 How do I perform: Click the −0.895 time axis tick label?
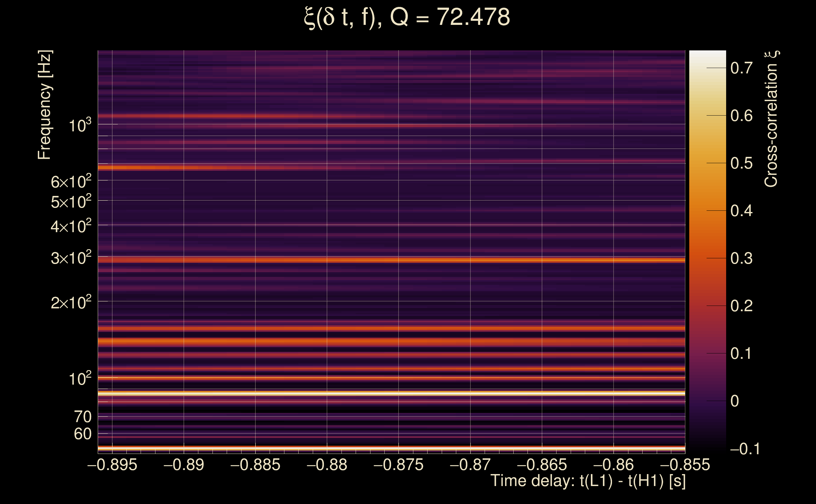click(x=112, y=465)
